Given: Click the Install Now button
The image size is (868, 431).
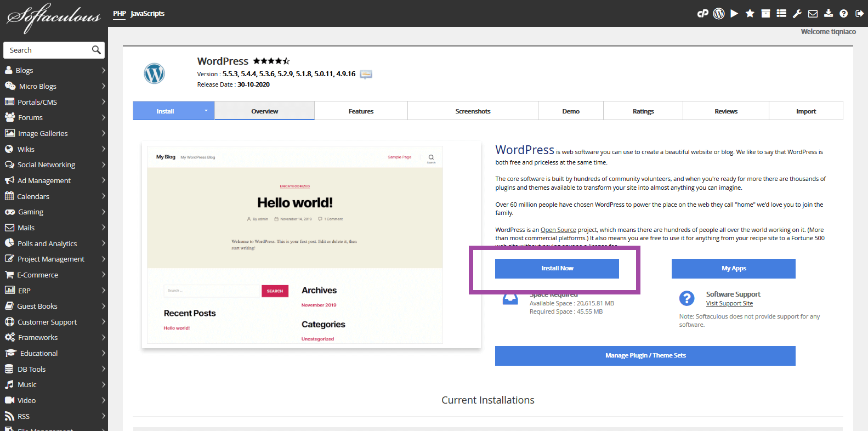Looking at the screenshot, I should pos(557,269).
